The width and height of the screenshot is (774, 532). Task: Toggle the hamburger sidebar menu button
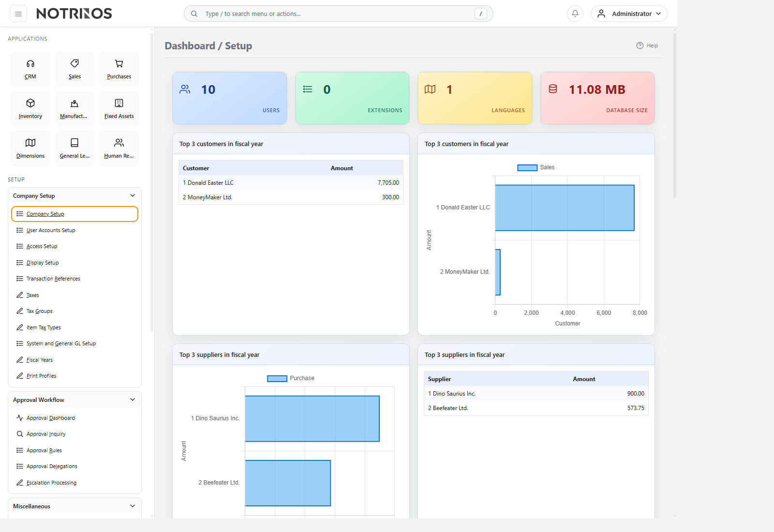point(18,14)
